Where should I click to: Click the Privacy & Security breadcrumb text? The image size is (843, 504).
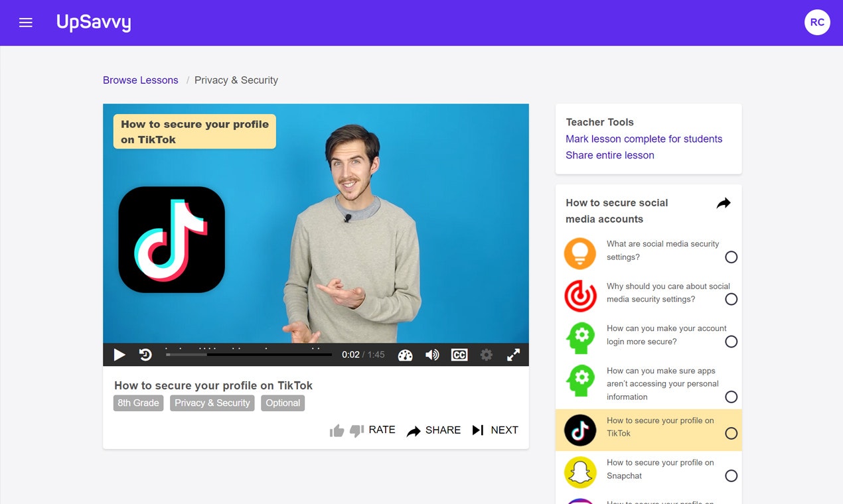(x=236, y=80)
